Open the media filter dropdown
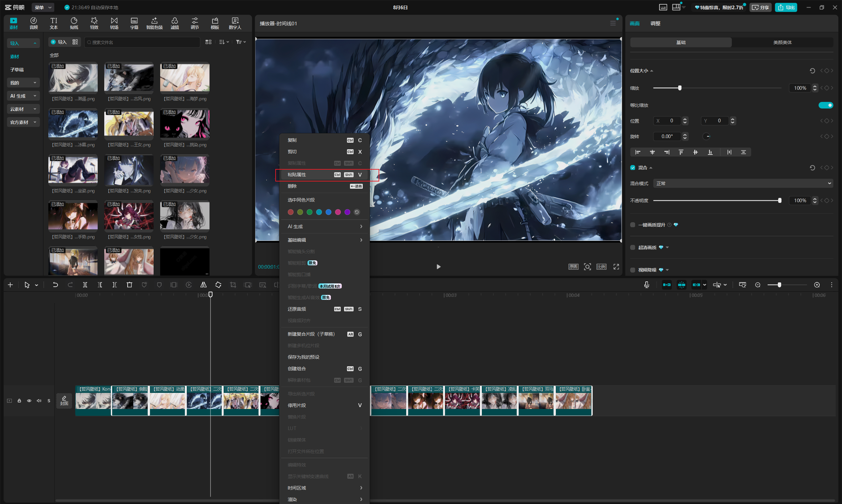 pyautogui.click(x=241, y=42)
